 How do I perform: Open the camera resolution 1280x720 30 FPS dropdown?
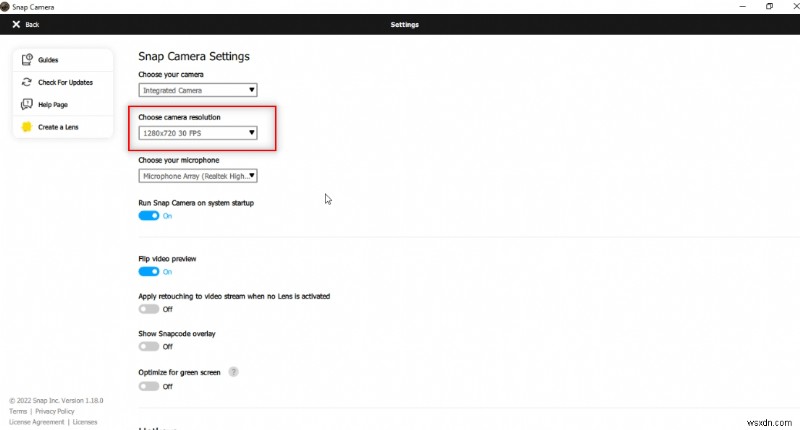point(197,133)
